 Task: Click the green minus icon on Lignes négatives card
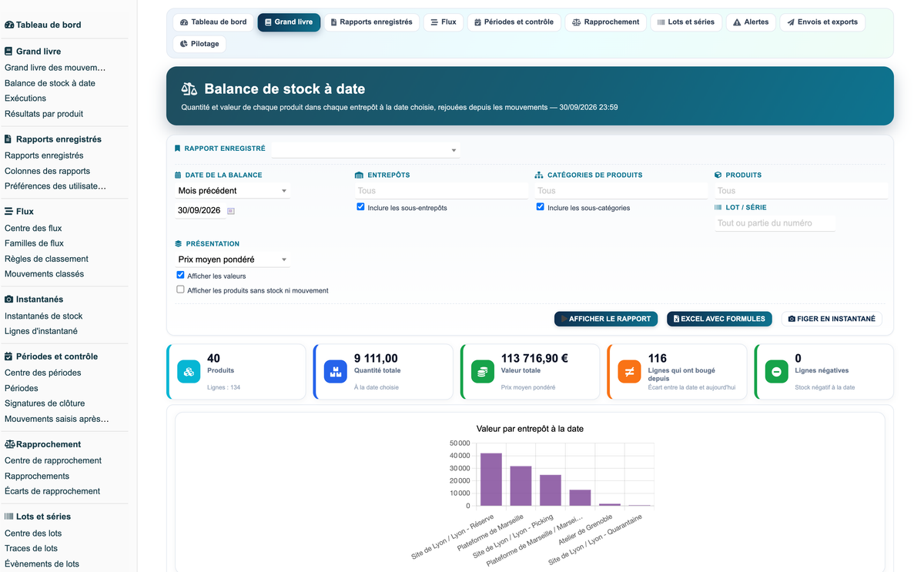(x=776, y=372)
